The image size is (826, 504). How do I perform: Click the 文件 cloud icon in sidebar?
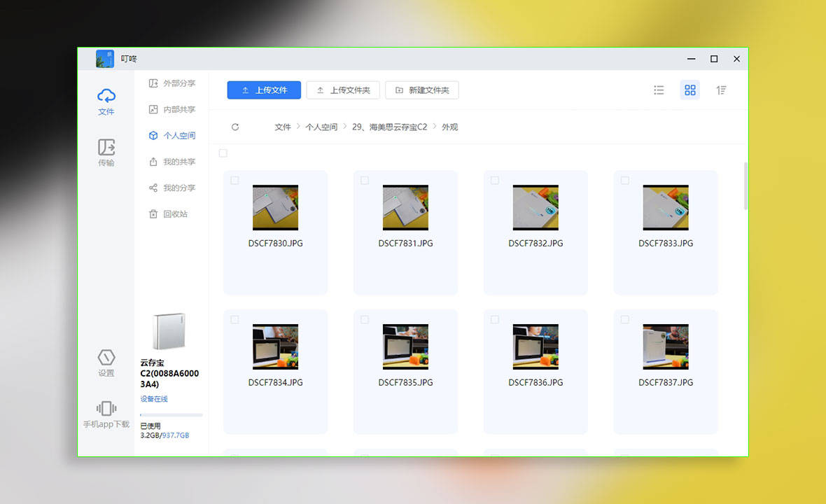point(106,101)
